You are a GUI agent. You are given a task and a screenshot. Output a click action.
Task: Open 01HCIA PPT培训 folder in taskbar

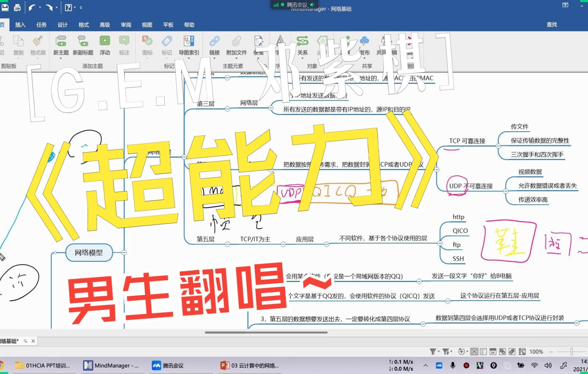42,365
